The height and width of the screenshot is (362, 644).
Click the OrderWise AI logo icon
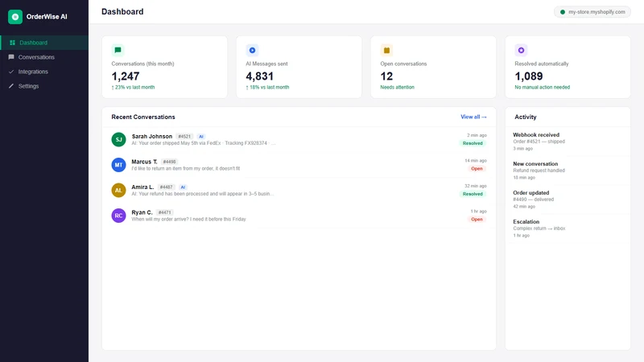[15, 17]
